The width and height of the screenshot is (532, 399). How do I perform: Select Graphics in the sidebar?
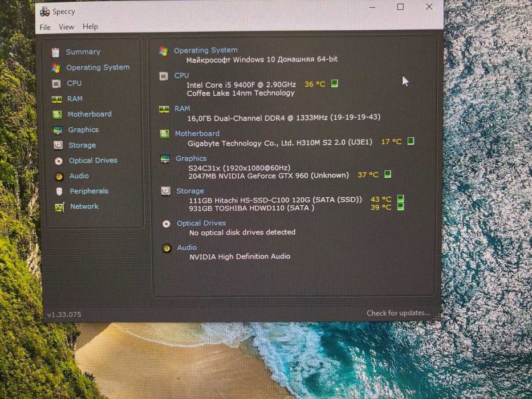pyautogui.click(x=83, y=129)
